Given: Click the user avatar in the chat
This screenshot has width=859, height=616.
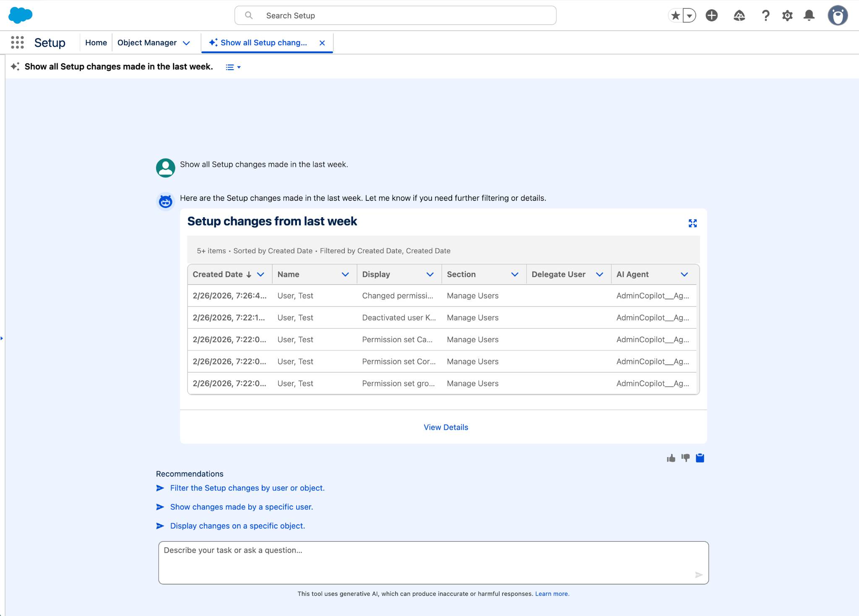Looking at the screenshot, I should click(166, 168).
